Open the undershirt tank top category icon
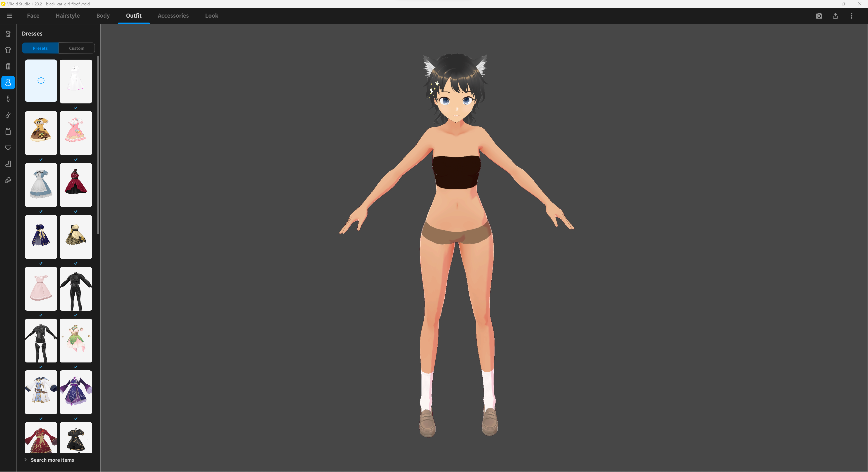This screenshot has height=472, width=868. (8, 131)
